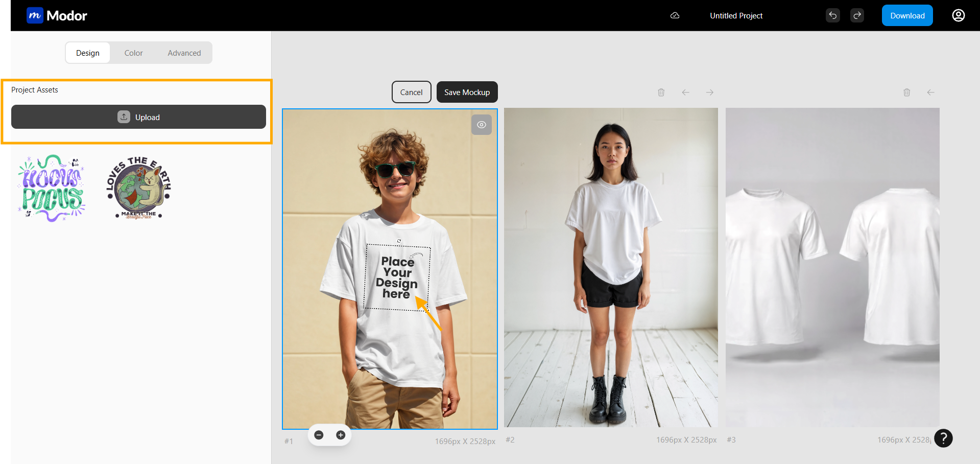Undo the last action
980x464 pixels.
point(832,15)
